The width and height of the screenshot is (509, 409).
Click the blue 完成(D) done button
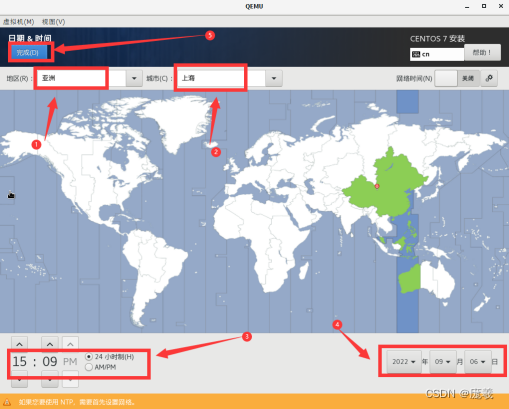[28, 52]
